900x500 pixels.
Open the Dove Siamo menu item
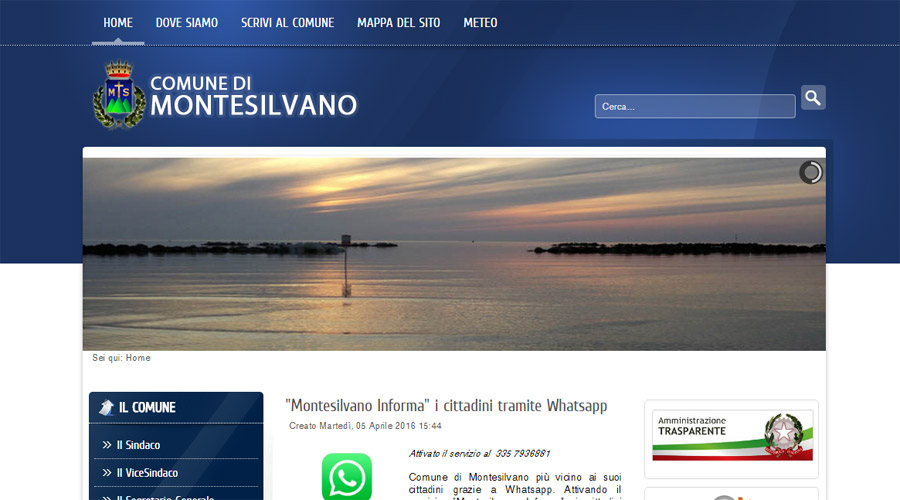tap(187, 22)
